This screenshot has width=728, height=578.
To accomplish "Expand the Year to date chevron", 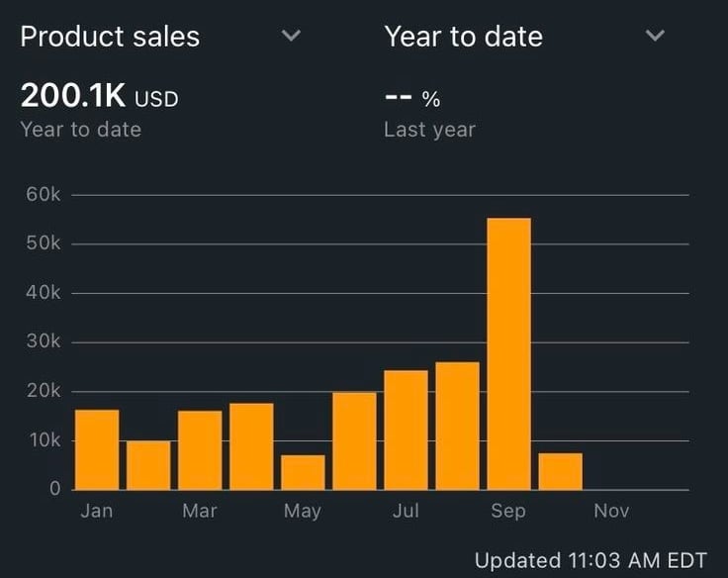I will coord(655,37).
